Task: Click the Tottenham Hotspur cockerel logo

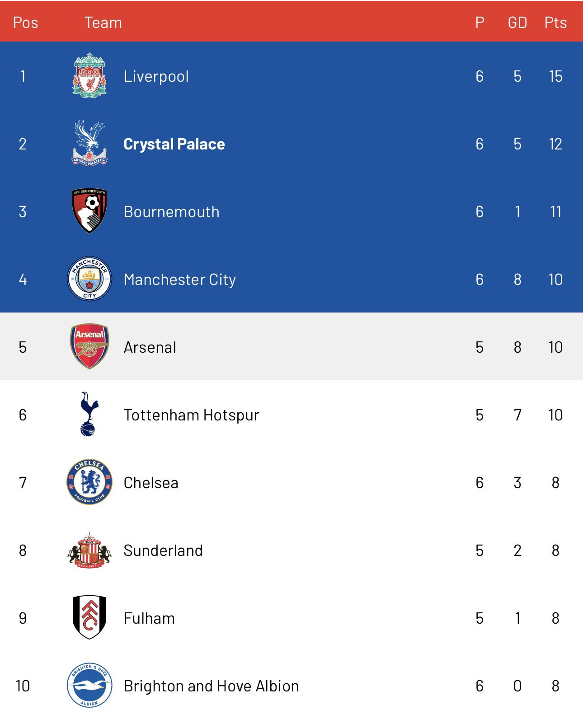Action: [x=89, y=414]
